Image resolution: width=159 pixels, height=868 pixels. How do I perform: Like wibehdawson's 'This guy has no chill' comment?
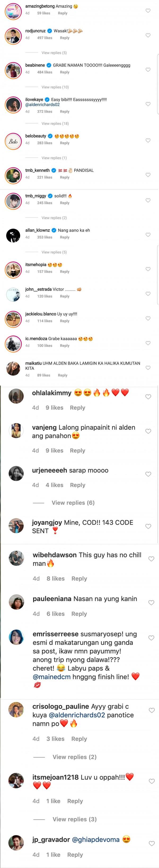151,559
